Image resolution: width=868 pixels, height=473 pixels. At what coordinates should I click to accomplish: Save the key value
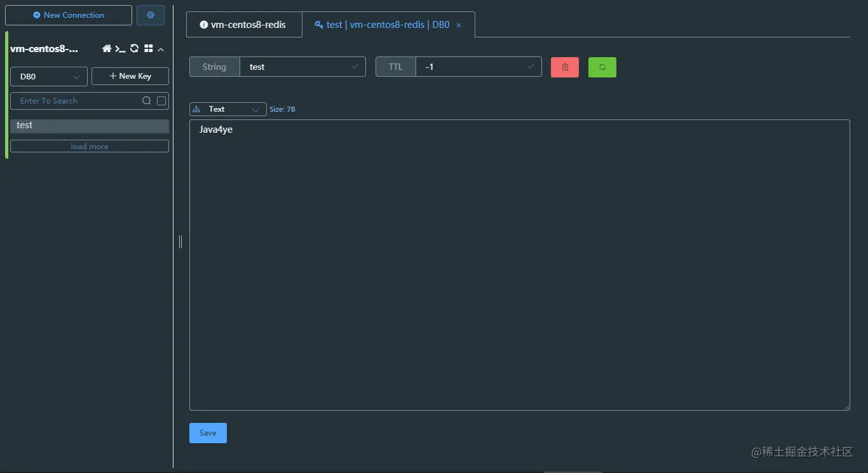(208, 433)
